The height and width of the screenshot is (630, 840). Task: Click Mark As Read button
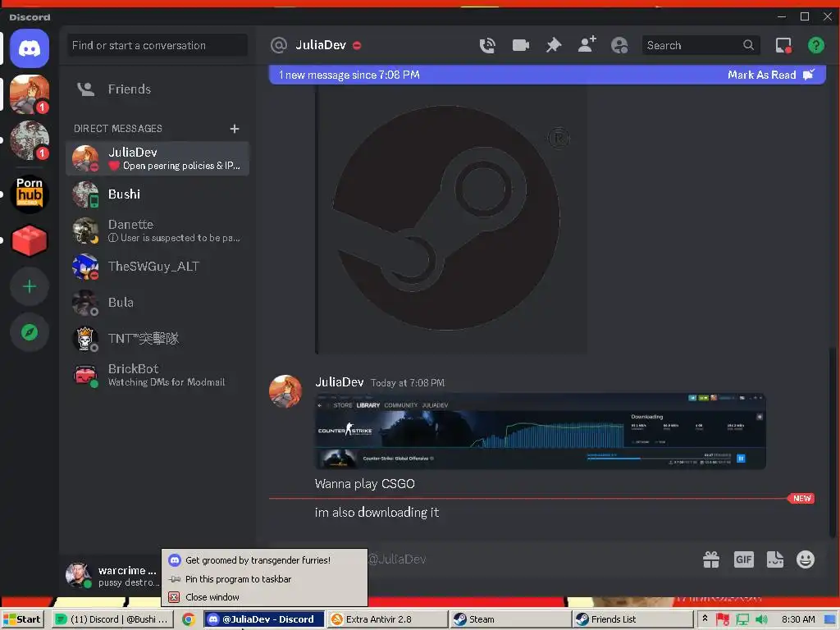770,75
